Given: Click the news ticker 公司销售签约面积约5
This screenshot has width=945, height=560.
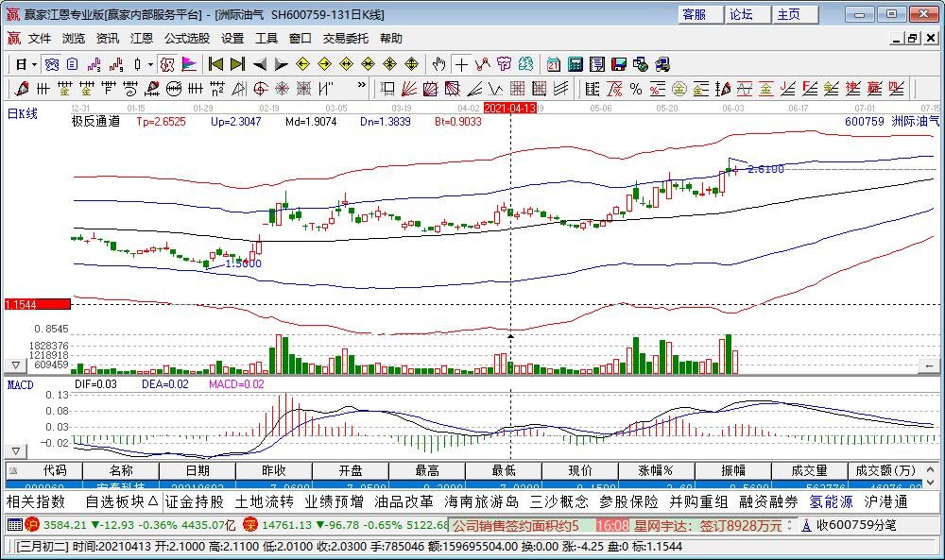Looking at the screenshot, I should pyautogui.click(x=515, y=526).
